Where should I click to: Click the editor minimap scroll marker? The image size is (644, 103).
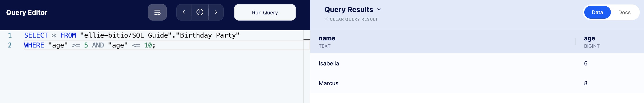pyautogui.click(x=307, y=39)
